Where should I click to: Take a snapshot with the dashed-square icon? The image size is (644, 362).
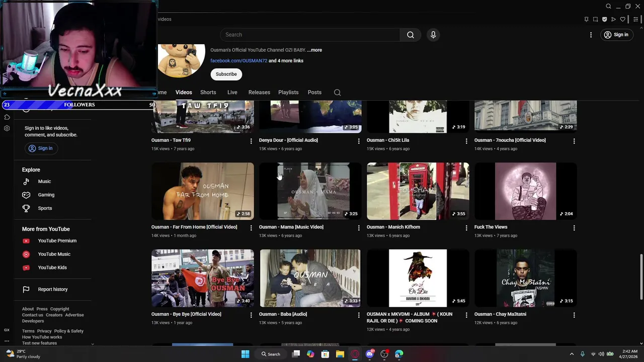tap(595, 19)
